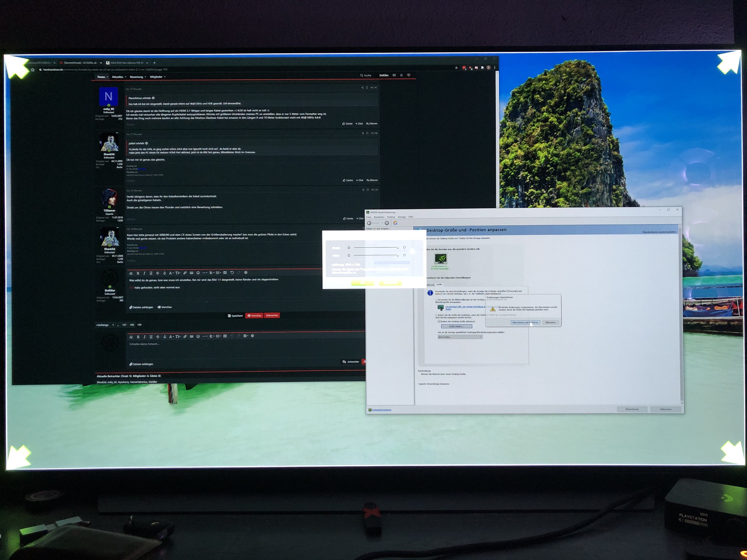Image resolution: width=747 pixels, height=560 pixels.
Task: Open 'Nicht melden' dropdown
Action: pyautogui.click(x=460, y=337)
